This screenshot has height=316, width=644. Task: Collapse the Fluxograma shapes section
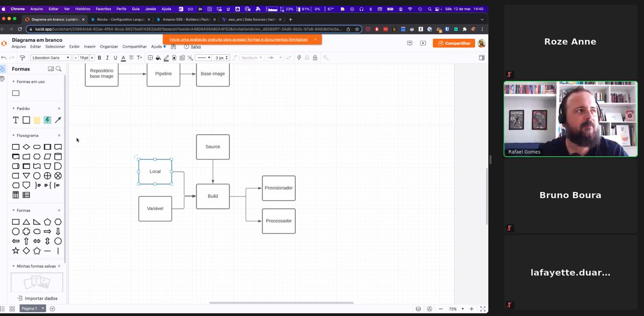[13, 136]
